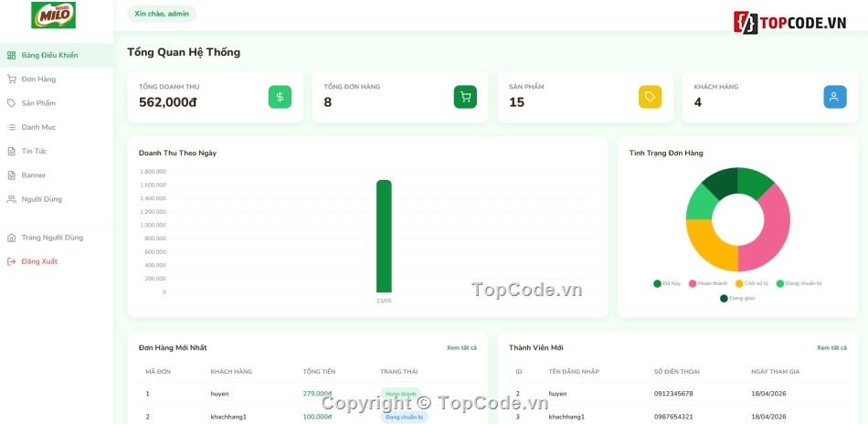
Task: Click the red logout icon beside Đăng Xuất
Action: tap(11, 261)
